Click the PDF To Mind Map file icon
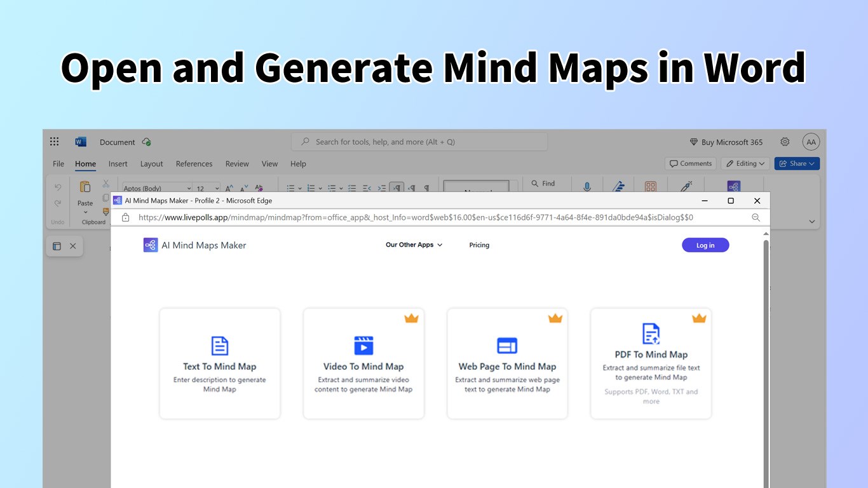 point(651,334)
